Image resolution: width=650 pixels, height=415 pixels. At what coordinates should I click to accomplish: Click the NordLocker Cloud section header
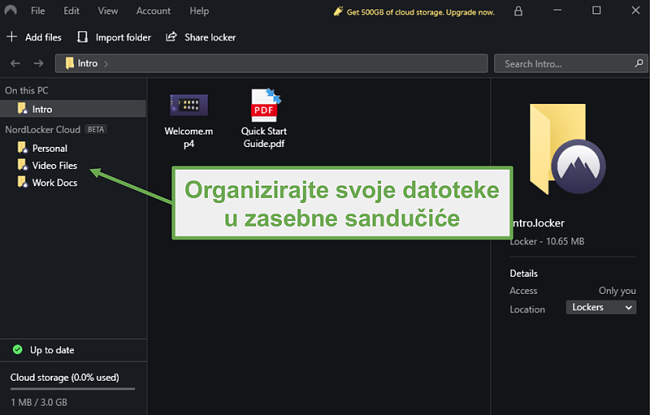43,129
